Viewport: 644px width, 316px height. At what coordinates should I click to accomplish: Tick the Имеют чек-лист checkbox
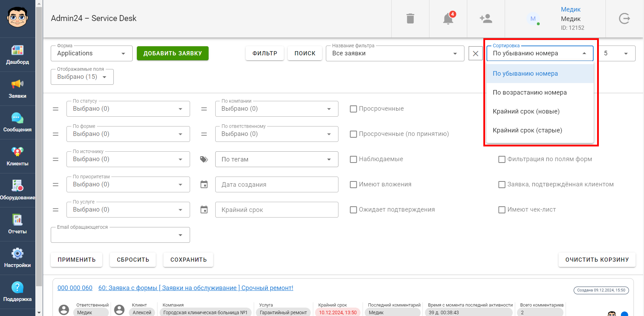click(502, 210)
